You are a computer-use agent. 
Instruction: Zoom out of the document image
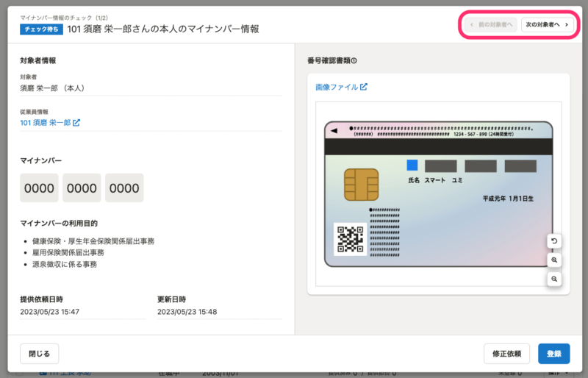tap(554, 279)
